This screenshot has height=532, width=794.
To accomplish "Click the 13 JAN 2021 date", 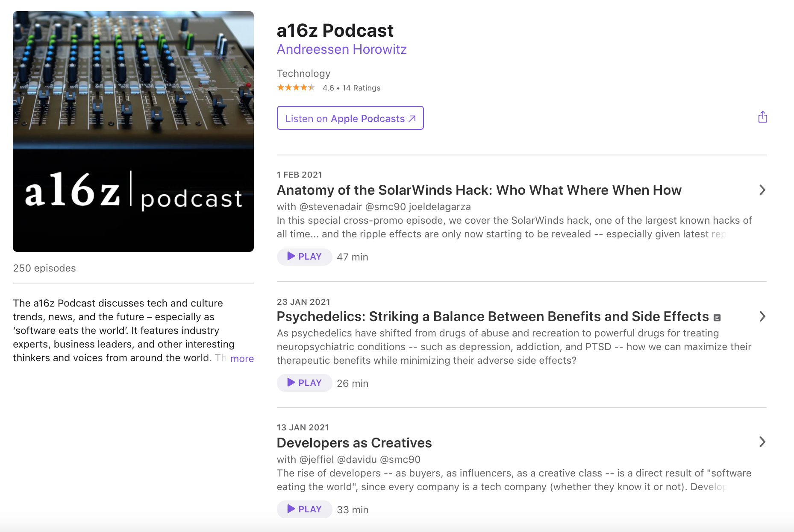I will click(x=303, y=427).
